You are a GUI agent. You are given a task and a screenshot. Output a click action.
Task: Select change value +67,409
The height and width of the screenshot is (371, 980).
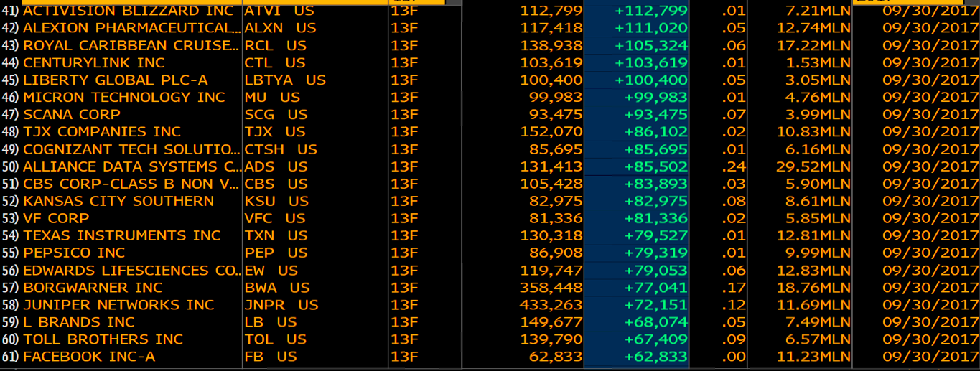655,339
